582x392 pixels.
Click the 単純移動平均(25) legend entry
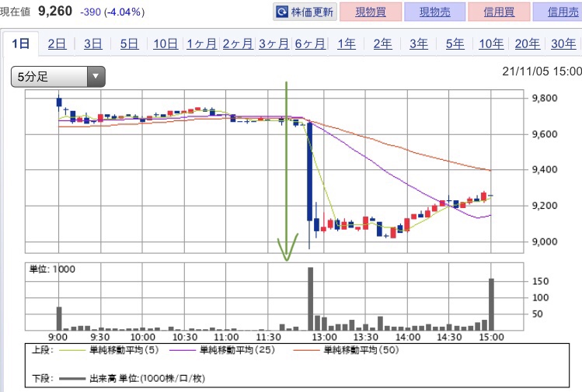coord(222,350)
